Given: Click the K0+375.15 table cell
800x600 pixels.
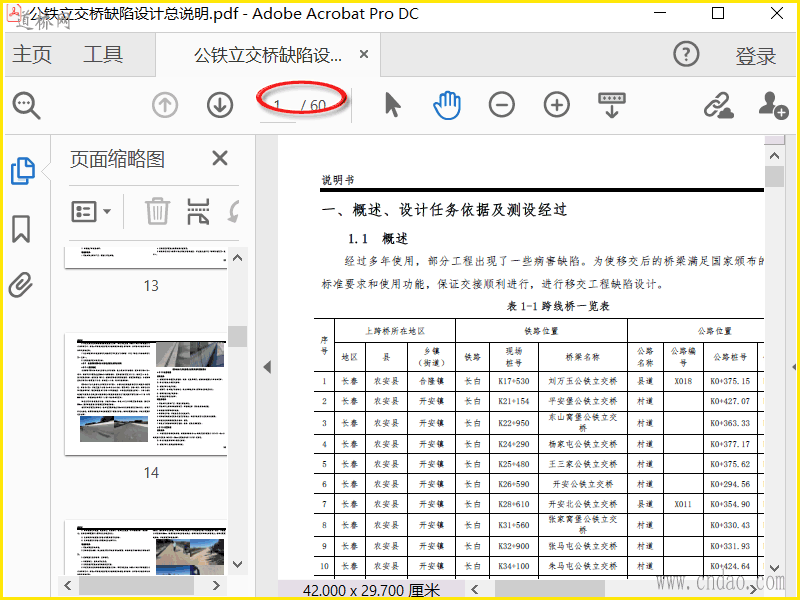Looking at the screenshot, I should (x=730, y=381).
